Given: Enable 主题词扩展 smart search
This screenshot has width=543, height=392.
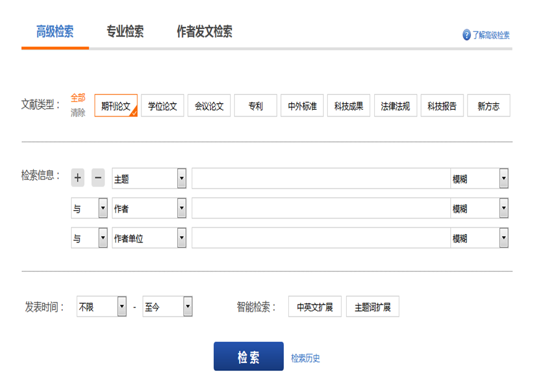Looking at the screenshot, I should pyautogui.click(x=372, y=307).
